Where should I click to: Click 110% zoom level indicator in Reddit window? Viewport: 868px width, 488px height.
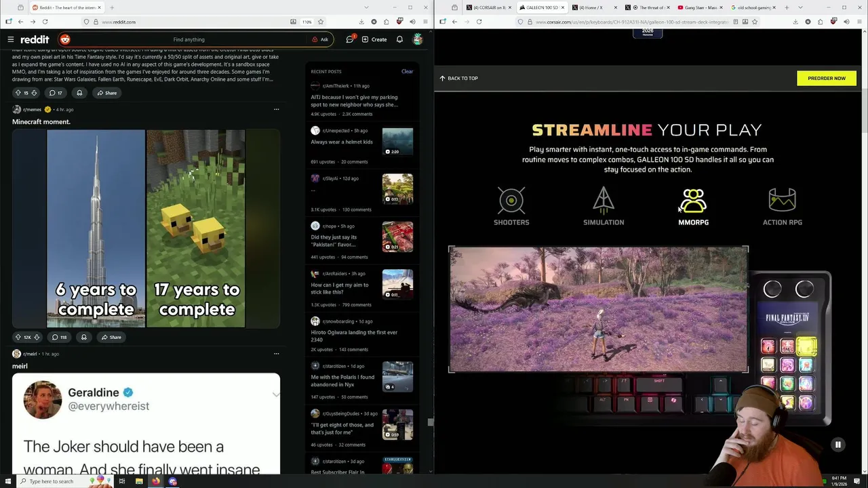point(307,22)
